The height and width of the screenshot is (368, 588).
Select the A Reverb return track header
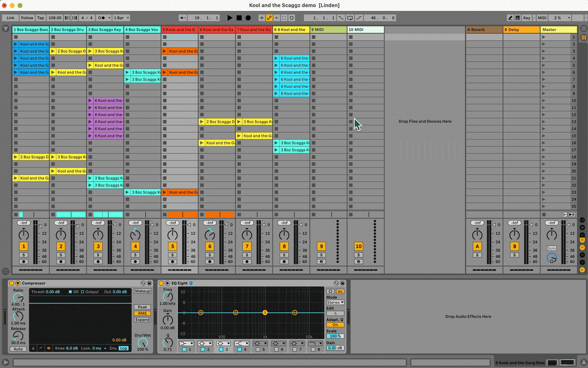tap(484, 30)
